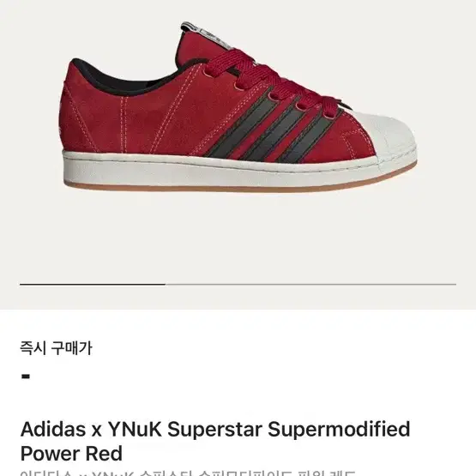Click the word Superstar in the title
This screenshot has height=476, width=476.
pyautogui.click(x=214, y=430)
